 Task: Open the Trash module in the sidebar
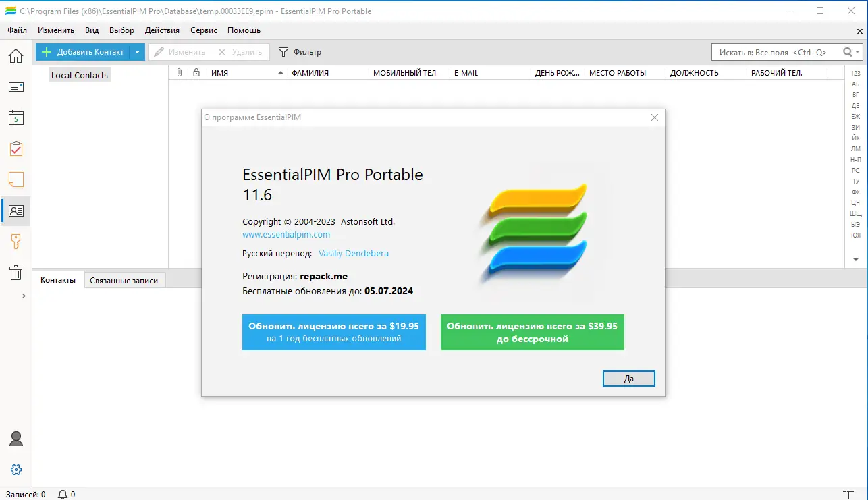16,271
